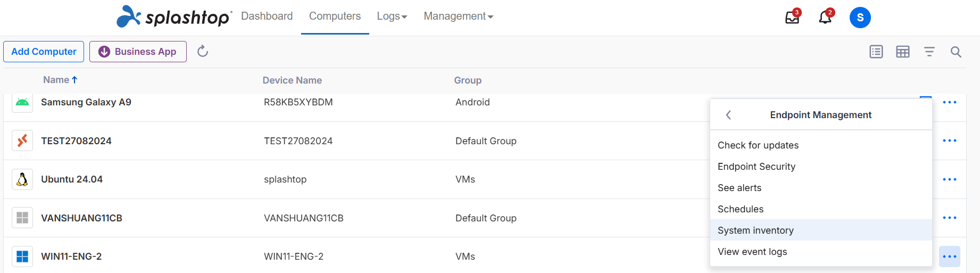The image size is (980, 273).
Task: Open the user account avatar
Action: pyautogui.click(x=860, y=18)
